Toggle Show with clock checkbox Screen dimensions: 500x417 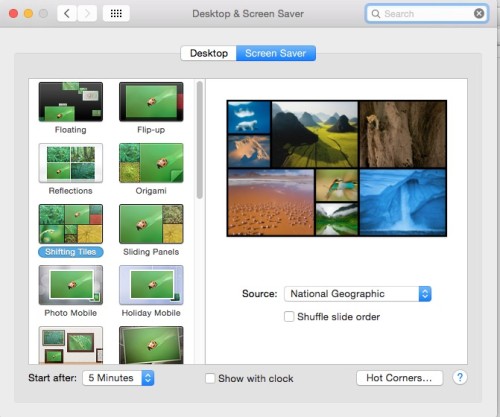(x=210, y=378)
